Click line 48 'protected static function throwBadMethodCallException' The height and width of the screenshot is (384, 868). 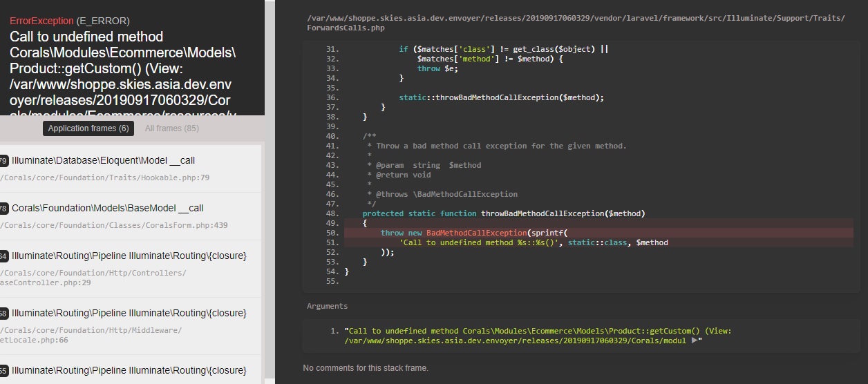pyautogui.click(x=503, y=213)
